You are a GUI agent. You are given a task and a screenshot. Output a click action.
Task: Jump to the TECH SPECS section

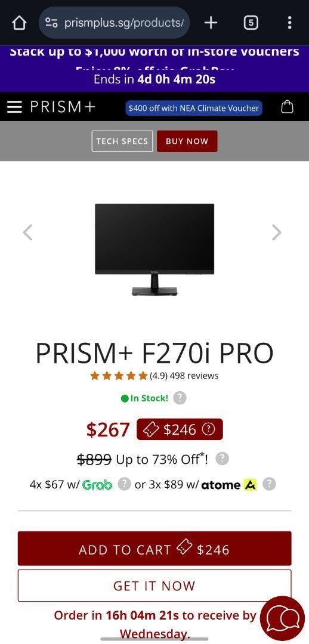[x=122, y=141]
